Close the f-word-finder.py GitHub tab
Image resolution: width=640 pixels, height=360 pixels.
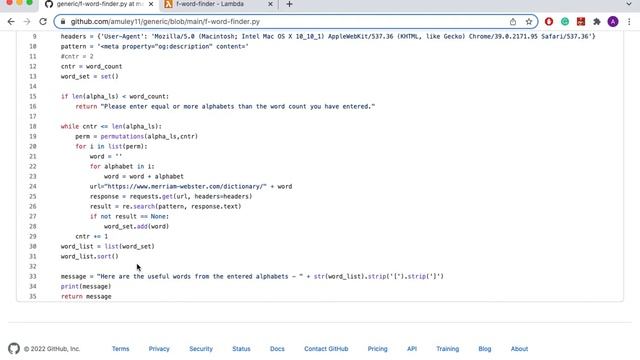tap(151, 4)
